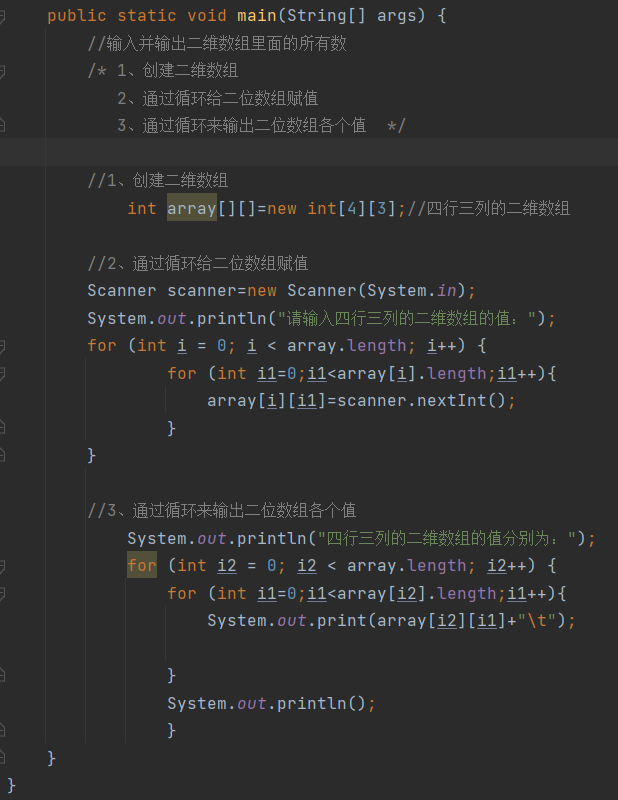Screen dimensions: 618x800
Task: Click the lowercase scanner variable declaration
Action: 202,291
